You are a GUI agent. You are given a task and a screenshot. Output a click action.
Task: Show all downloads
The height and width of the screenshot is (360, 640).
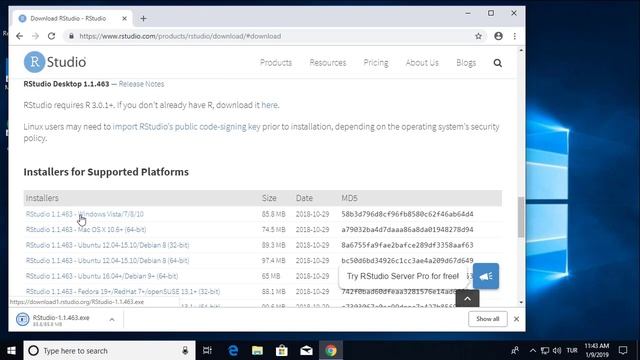(488, 319)
